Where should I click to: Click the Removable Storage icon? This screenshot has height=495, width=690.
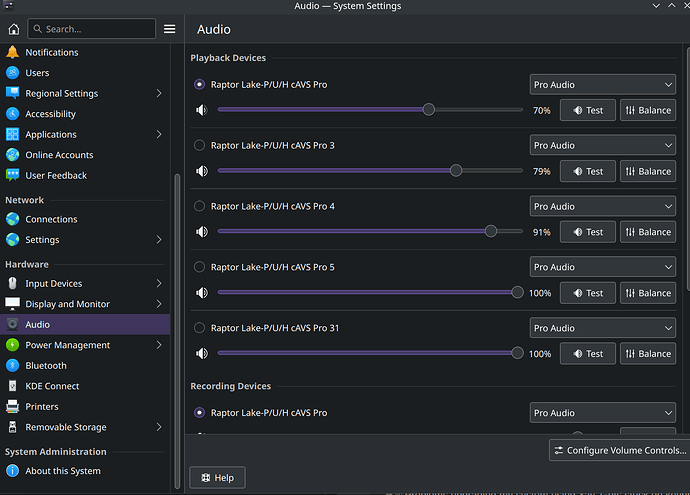pos(12,427)
